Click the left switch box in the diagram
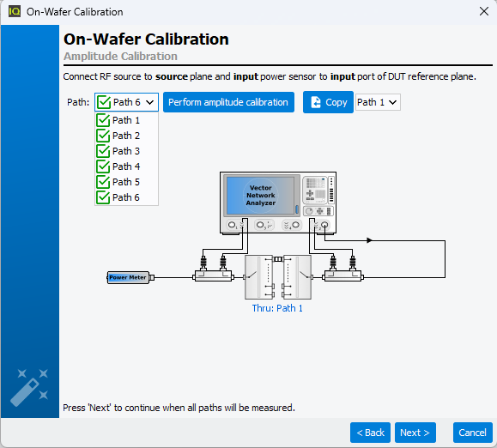Screen dimensions: 497x448 tap(259, 277)
